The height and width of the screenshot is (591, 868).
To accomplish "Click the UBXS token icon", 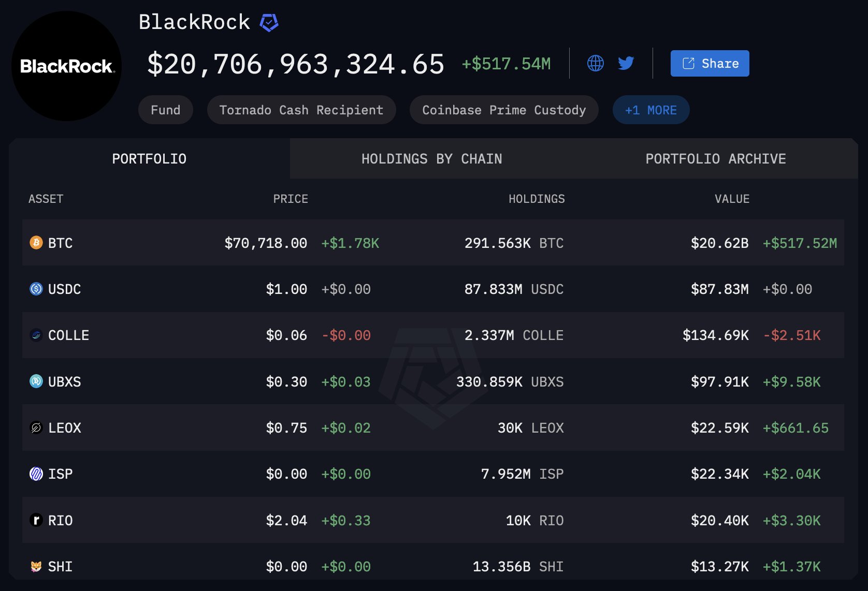I will (36, 381).
